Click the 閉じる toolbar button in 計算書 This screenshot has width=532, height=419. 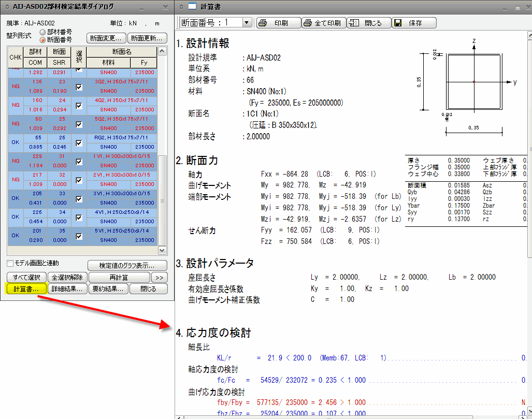tap(369, 23)
